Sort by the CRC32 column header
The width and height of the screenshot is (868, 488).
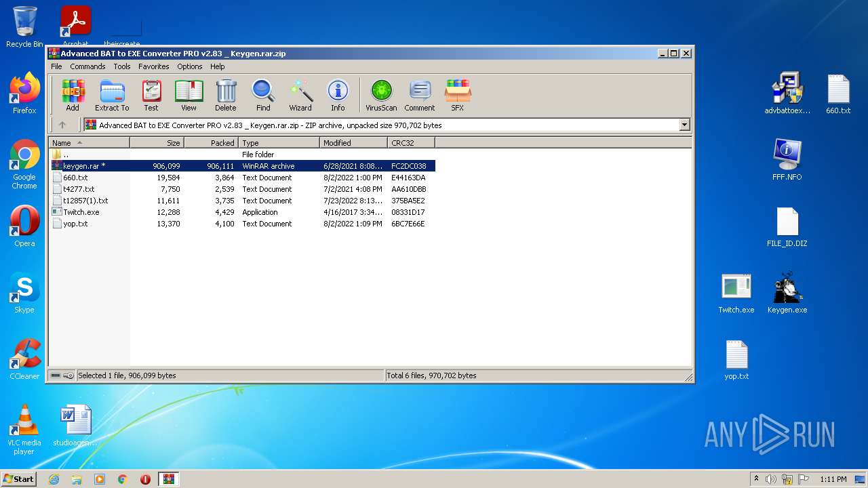(x=412, y=142)
